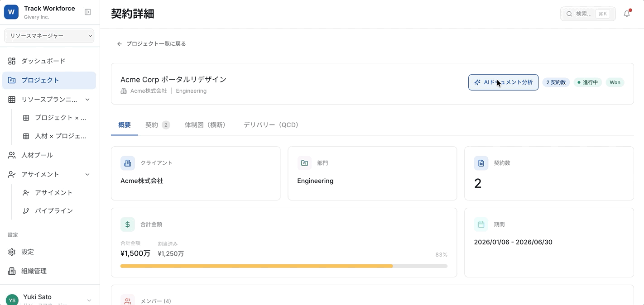The height and width of the screenshot is (305, 644).
Task: Collapse the リソースプランニング section chevron
Action: [87, 100]
